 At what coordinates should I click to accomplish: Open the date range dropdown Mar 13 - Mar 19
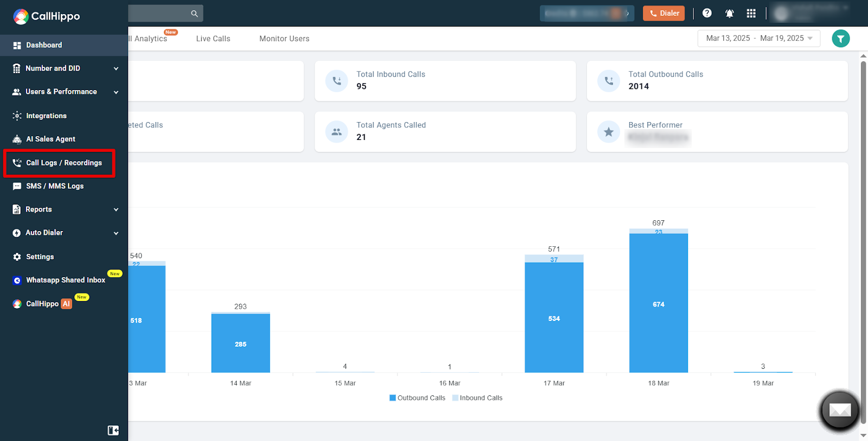click(759, 39)
